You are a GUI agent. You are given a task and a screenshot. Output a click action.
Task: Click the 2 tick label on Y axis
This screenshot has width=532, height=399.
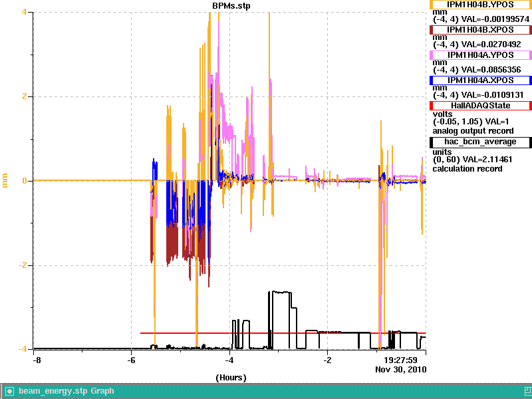click(x=25, y=96)
